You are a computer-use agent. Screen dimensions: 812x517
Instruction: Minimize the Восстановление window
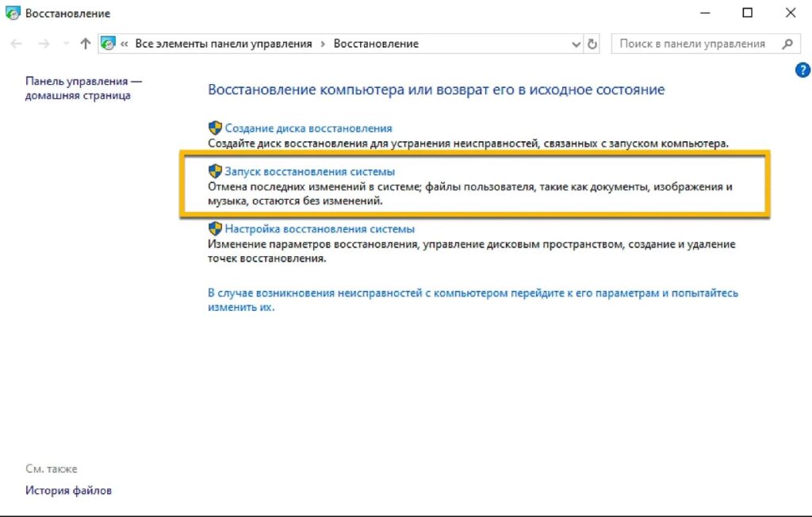coord(705,13)
